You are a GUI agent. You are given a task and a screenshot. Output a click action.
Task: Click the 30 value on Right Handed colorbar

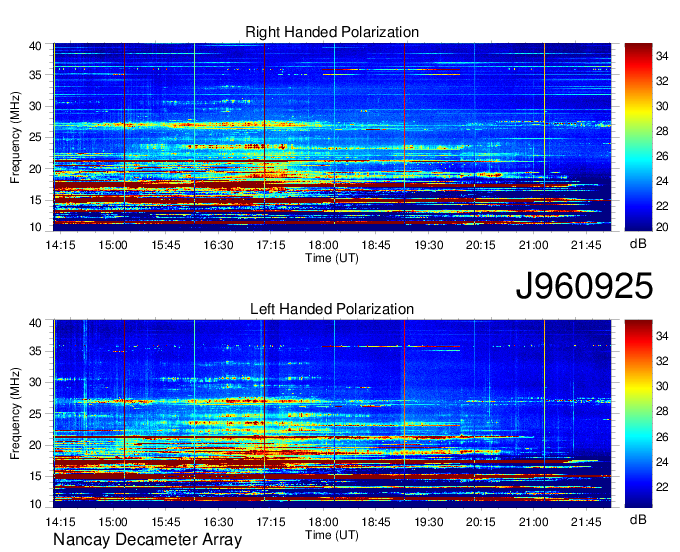[x=662, y=106]
